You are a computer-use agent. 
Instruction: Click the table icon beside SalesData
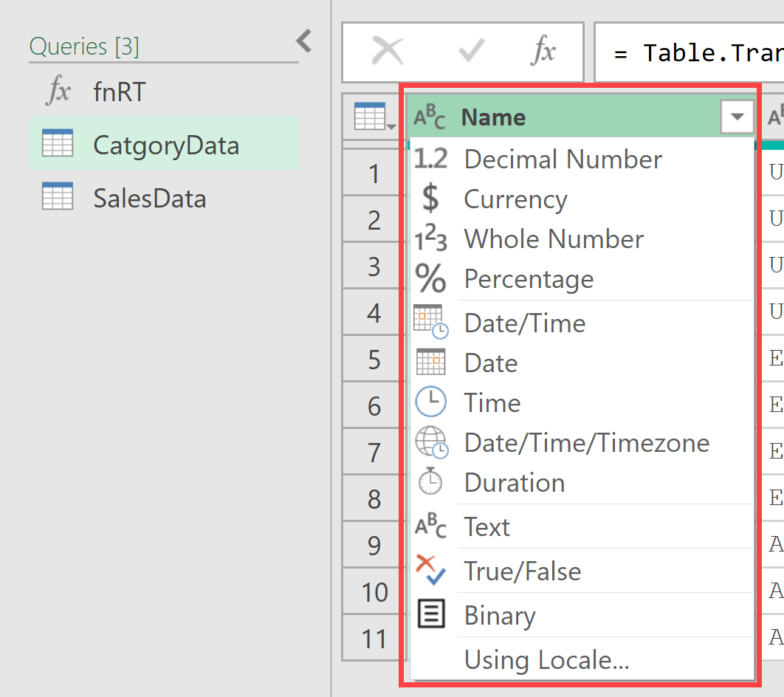(58, 196)
